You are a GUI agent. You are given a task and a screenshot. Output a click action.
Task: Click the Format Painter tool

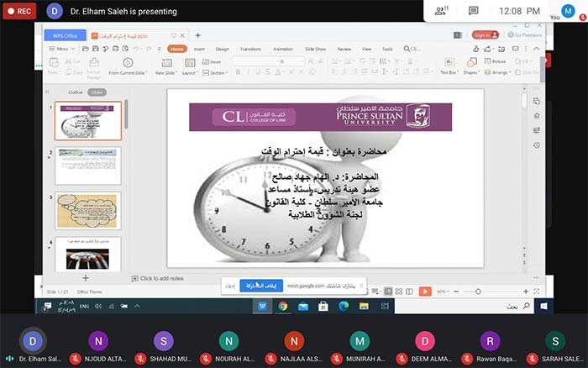coord(93,67)
